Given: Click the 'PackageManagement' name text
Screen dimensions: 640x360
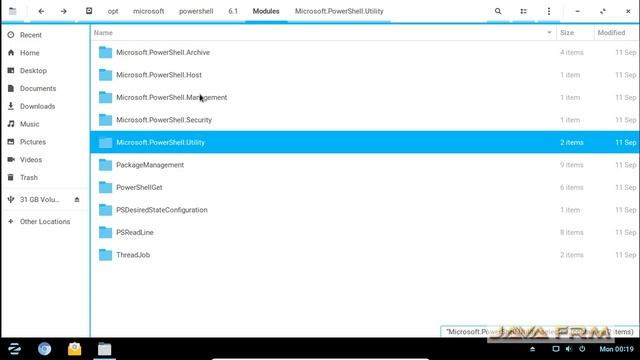Looking at the screenshot, I should pyautogui.click(x=150, y=165).
